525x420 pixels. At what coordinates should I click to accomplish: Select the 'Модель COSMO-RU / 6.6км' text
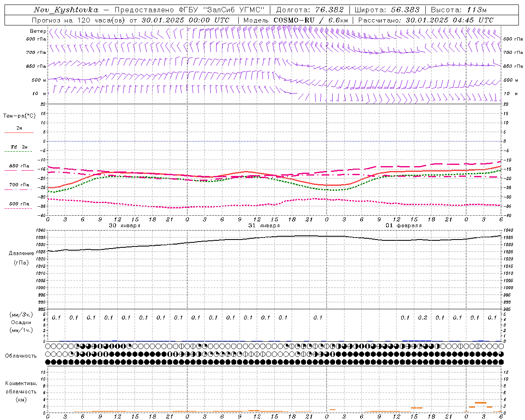pos(296,20)
